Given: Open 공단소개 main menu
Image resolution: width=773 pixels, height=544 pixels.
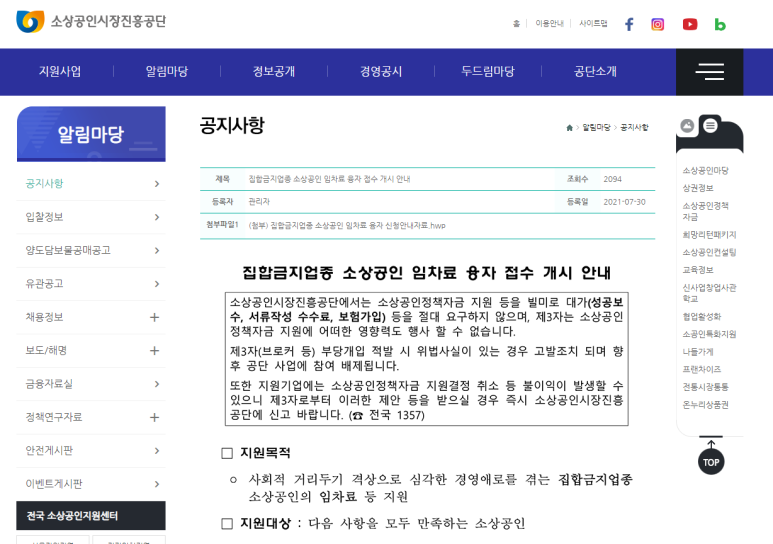Looking at the screenshot, I should pyautogui.click(x=595, y=72).
